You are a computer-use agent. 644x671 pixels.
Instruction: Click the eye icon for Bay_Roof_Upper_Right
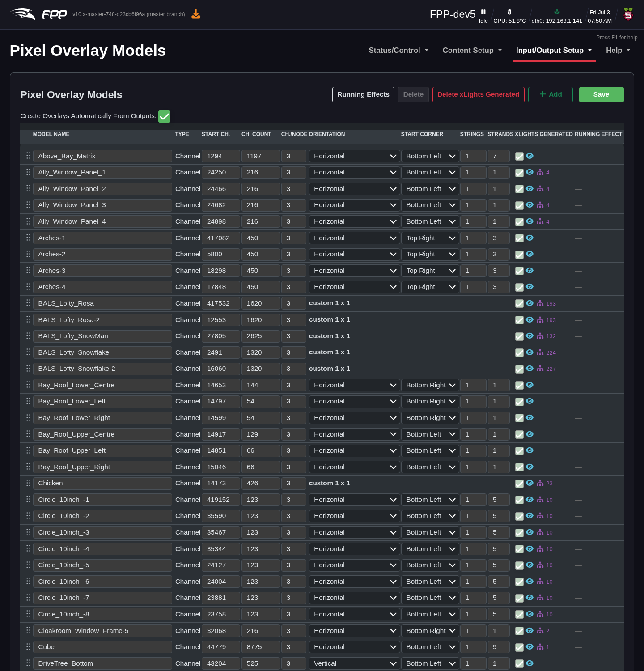[530, 467]
